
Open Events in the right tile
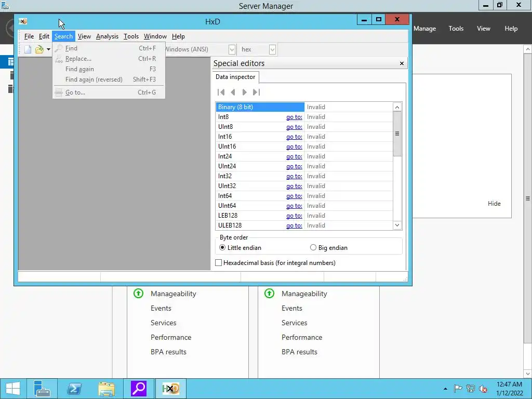(292, 309)
